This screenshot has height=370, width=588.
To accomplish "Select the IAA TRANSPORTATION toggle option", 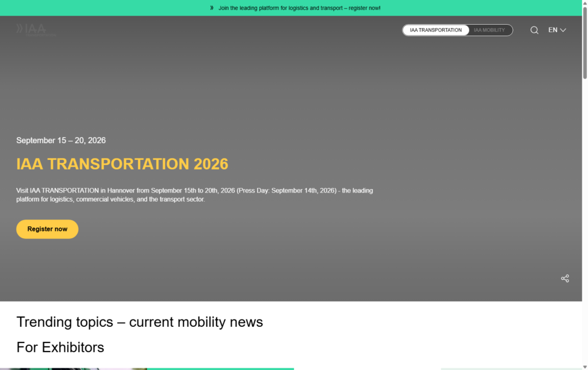I will 436,30.
